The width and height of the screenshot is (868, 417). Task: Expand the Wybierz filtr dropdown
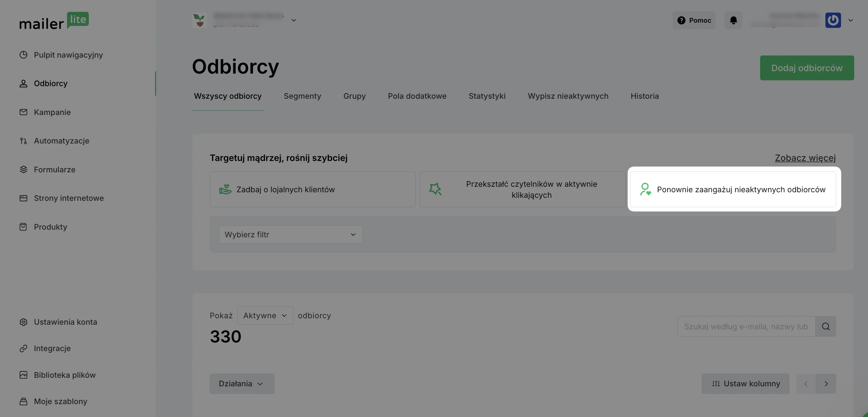point(291,235)
